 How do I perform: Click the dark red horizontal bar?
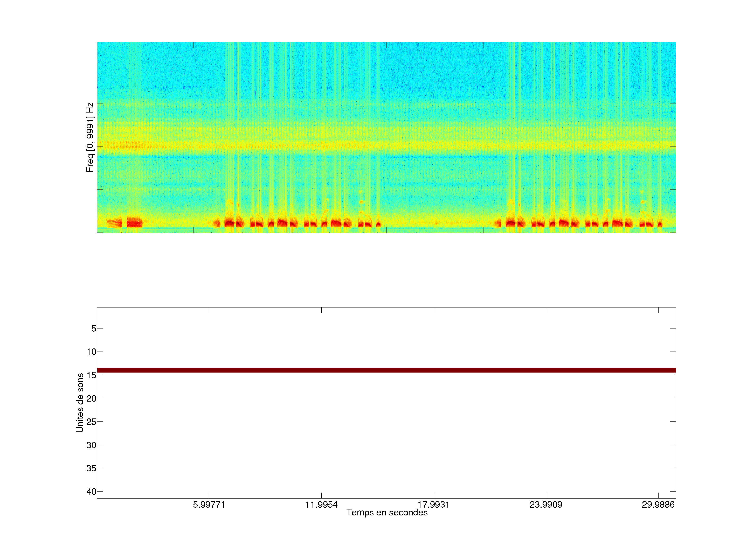[386, 370]
